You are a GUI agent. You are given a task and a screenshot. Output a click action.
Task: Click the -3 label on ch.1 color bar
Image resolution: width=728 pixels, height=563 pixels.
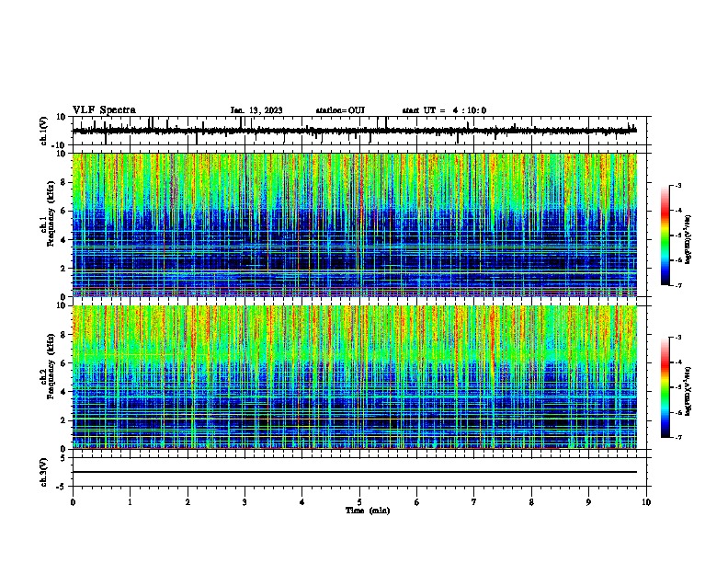pyautogui.click(x=677, y=185)
